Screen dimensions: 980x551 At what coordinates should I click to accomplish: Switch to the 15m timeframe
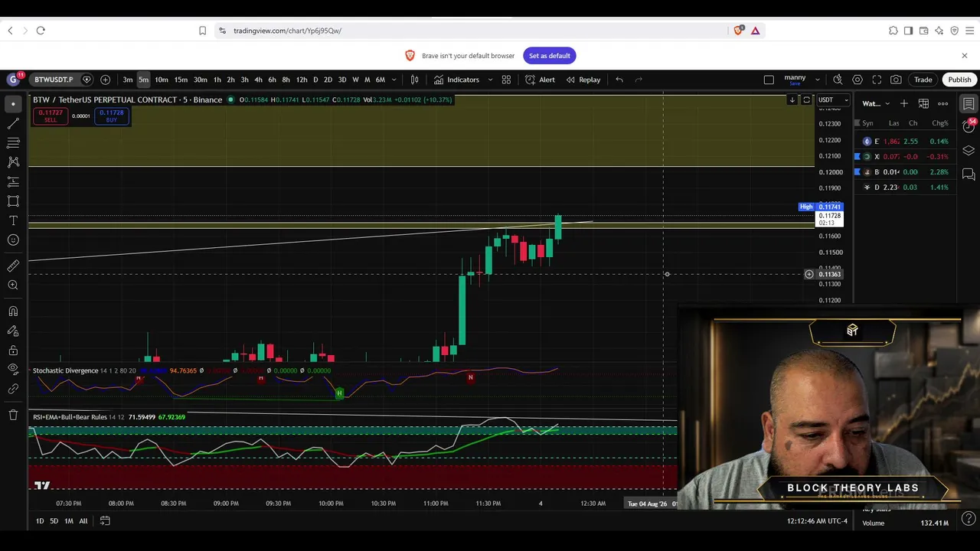(181, 80)
